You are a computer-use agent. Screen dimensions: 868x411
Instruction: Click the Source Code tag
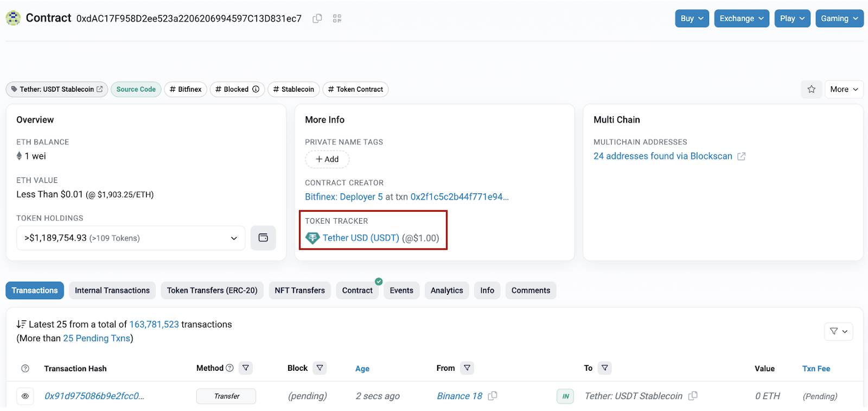pyautogui.click(x=136, y=89)
